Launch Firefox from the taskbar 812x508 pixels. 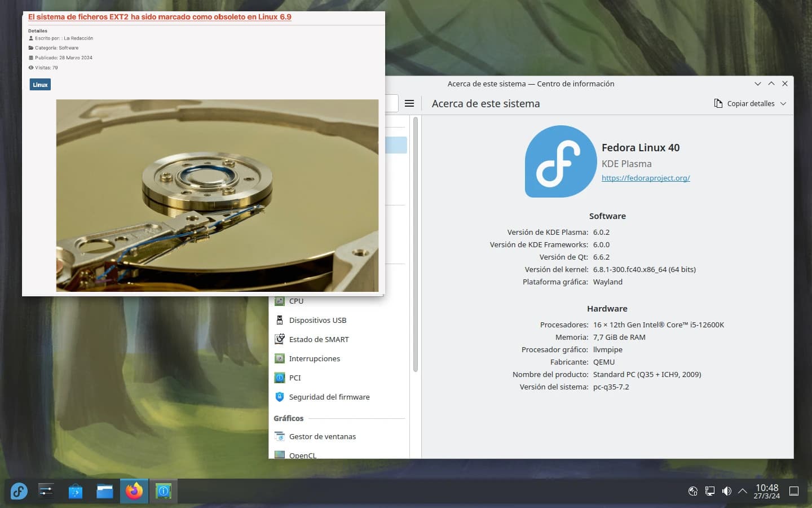pyautogui.click(x=134, y=491)
